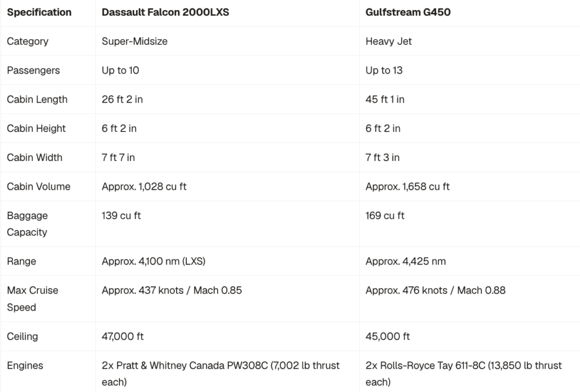Select the Mach 0.85 cruise speed cell
580x392 pixels.
click(172, 290)
